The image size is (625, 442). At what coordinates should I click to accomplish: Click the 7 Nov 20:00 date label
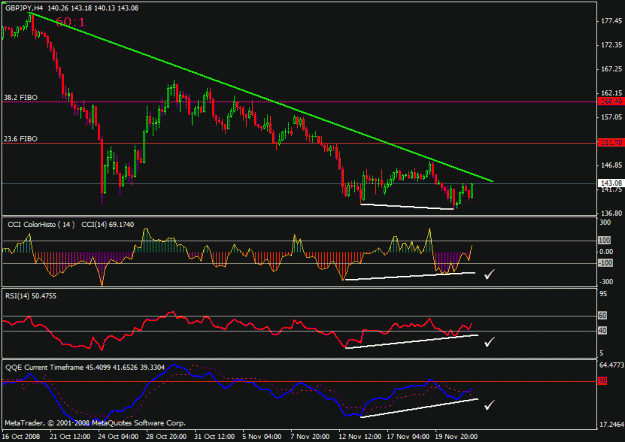[310, 436]
